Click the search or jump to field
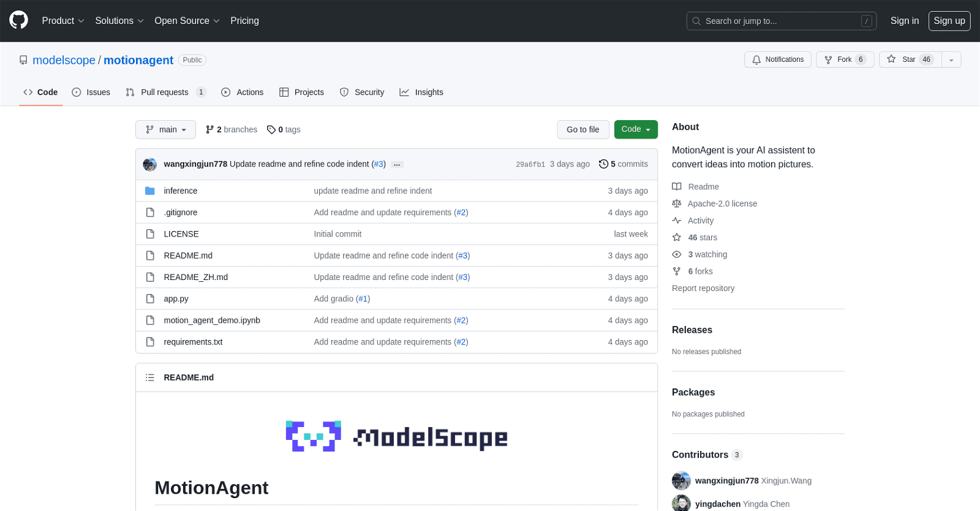This screenshot has width=980, height=511. point(781,21)
